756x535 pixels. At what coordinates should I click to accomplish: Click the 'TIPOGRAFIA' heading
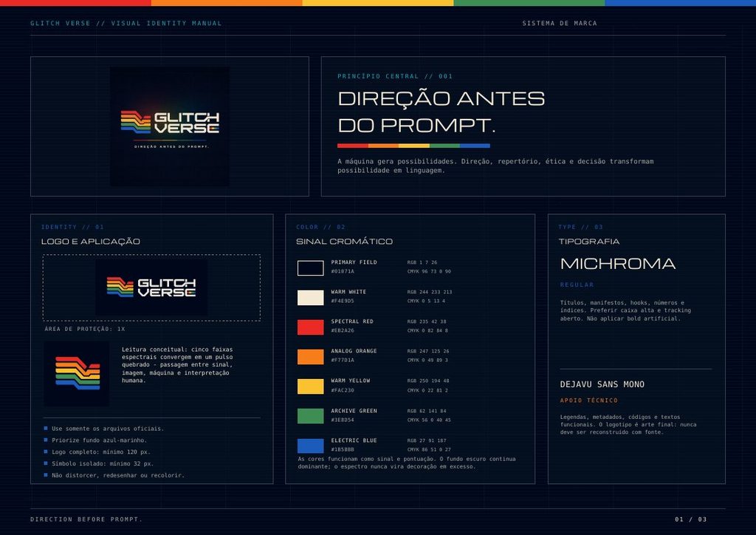coord(589,241)
